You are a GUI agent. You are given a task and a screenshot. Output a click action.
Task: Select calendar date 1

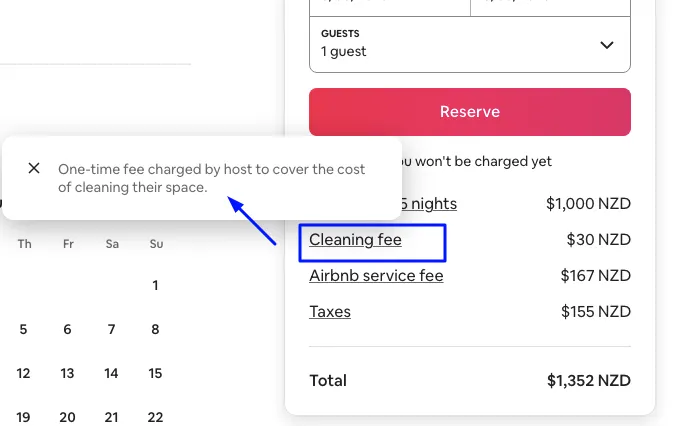155,285
